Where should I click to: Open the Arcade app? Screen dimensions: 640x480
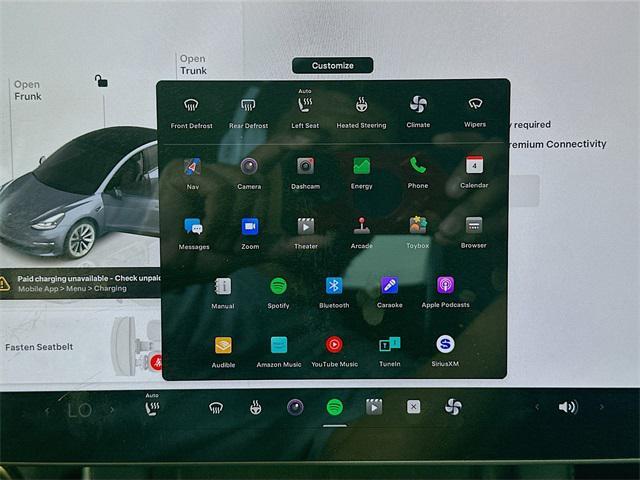(362, 233)
